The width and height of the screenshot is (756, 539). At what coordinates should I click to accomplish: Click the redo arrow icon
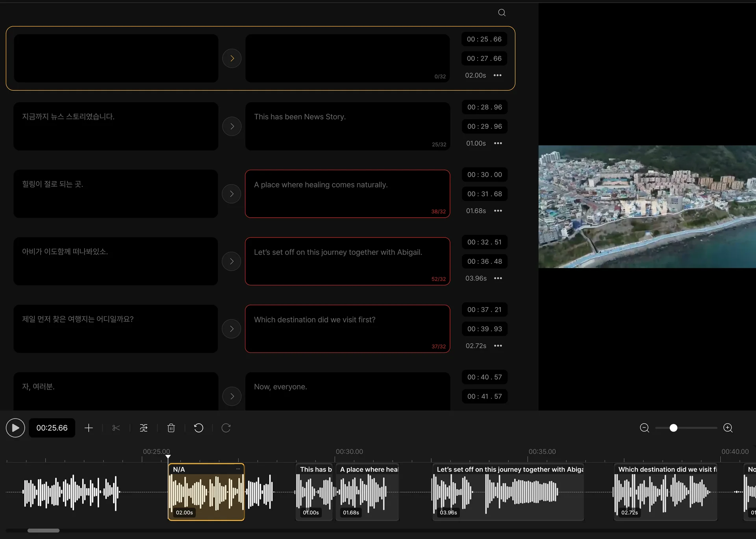tap(226, 428)
